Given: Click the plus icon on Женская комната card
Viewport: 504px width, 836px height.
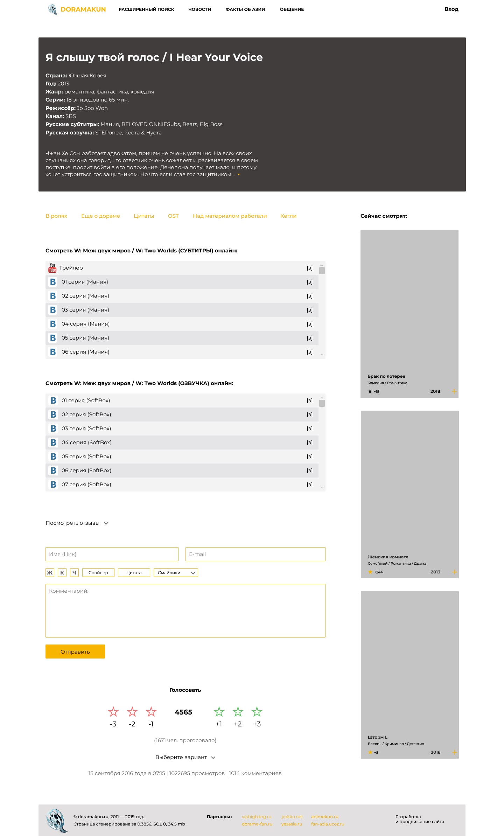Looking at the screenshot, I should coord(455,572).
